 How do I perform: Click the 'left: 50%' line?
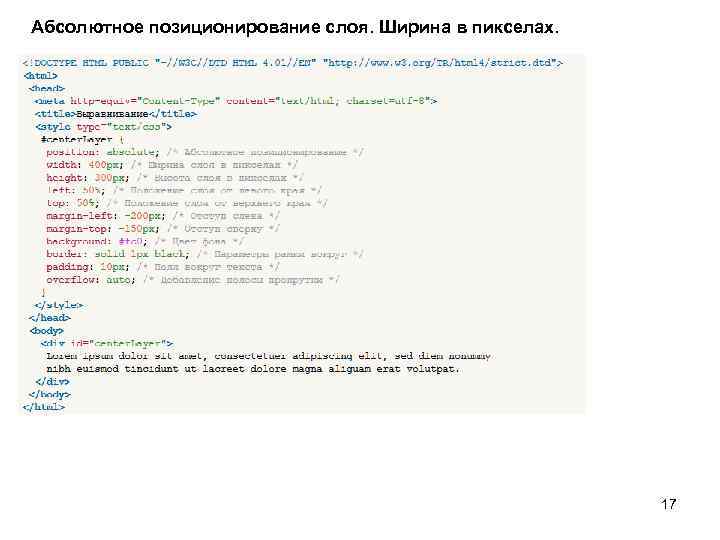click(x=184, y=190)
